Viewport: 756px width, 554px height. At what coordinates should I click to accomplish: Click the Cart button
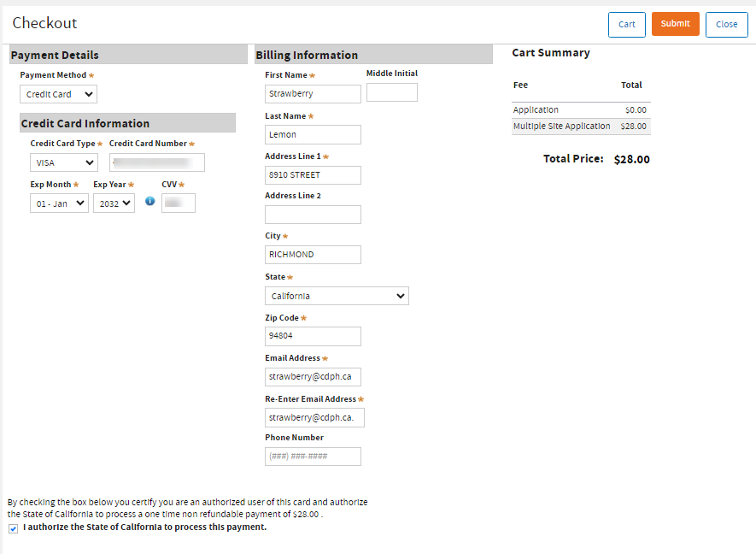[x=627, y=24]
